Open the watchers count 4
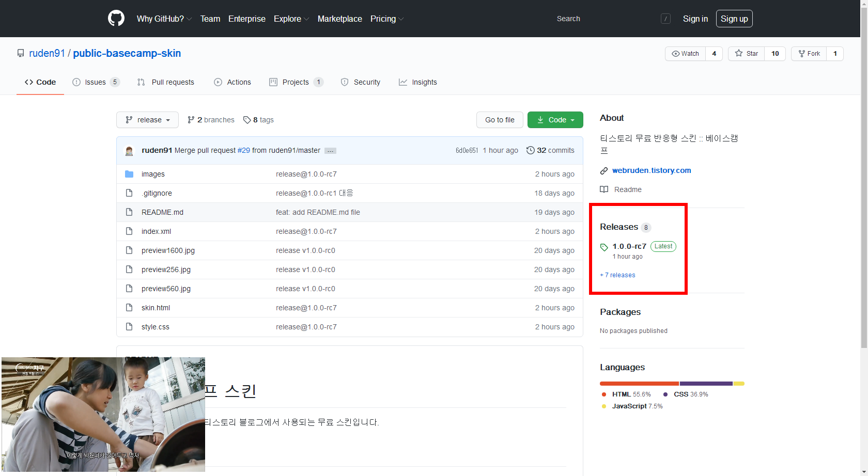 [714, 54]
